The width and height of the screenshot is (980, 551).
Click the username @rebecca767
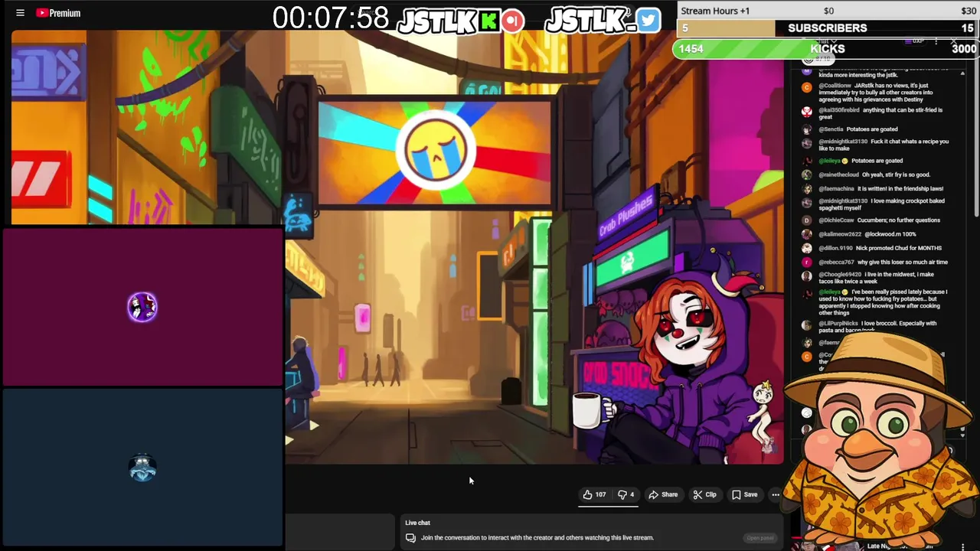point(837,262)
